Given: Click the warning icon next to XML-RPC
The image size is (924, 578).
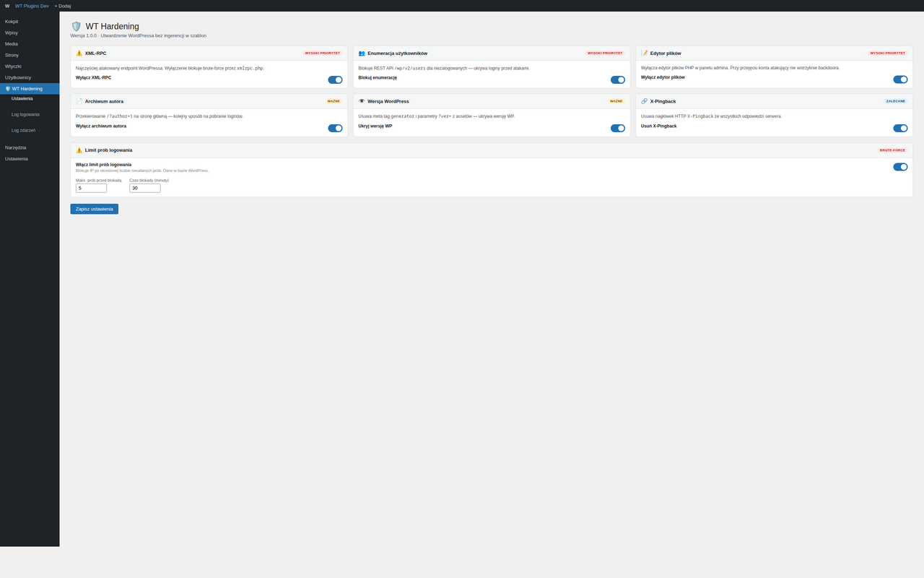Looking at the screenshot, I should tap(79, 53).
